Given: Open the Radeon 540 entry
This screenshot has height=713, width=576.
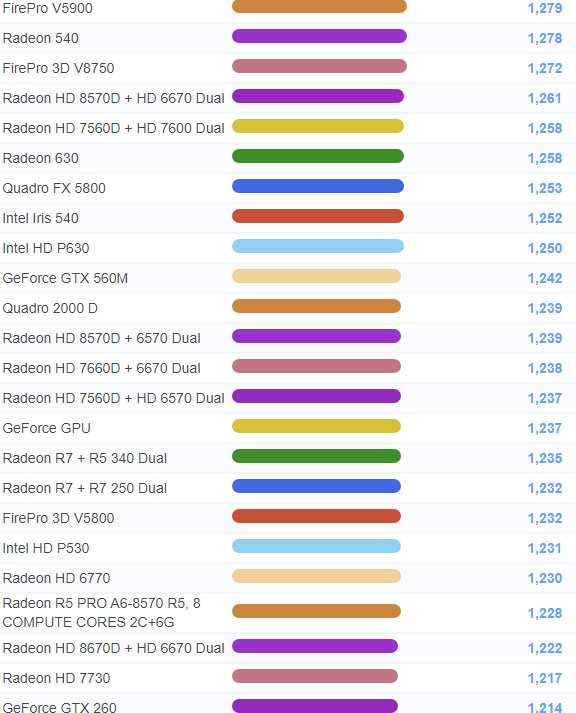Looking at the screenshot, I should [40, 38].
